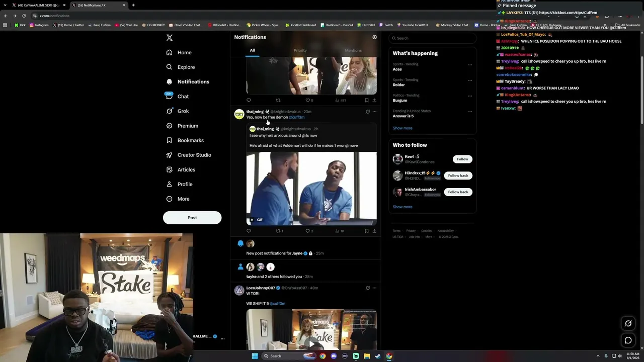Open Steam from the taskbar
The width and height of the screenshot is (644, 362).
pyautogui.click(x=378, y=356)
